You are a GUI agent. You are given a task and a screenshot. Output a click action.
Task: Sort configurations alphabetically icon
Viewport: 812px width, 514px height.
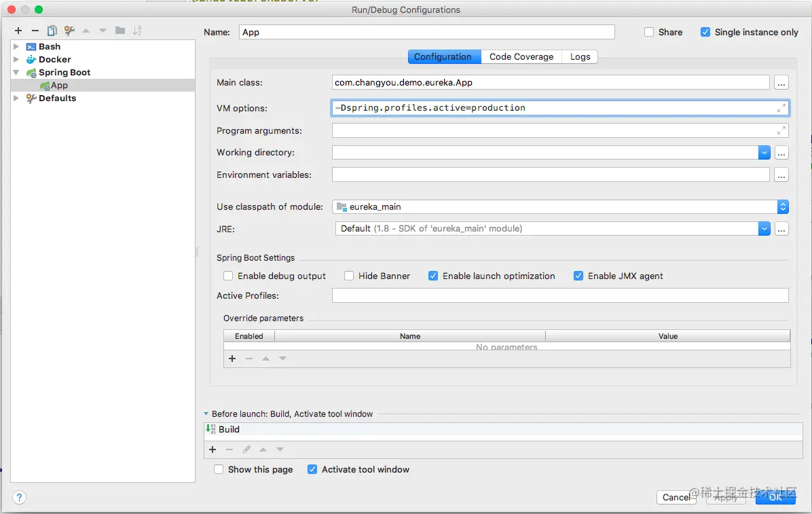click(136, 31)
